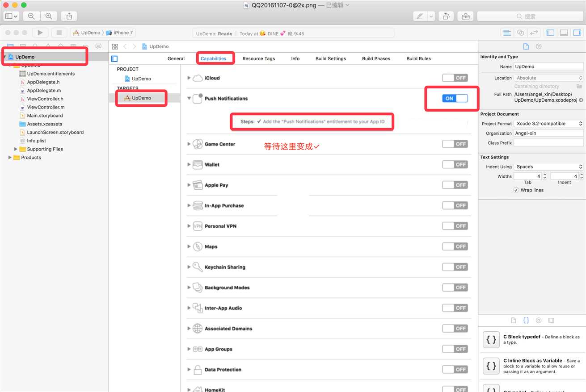Click the Organization field with Angel-xin
The image size is (586, 392).
click(548, 133)
